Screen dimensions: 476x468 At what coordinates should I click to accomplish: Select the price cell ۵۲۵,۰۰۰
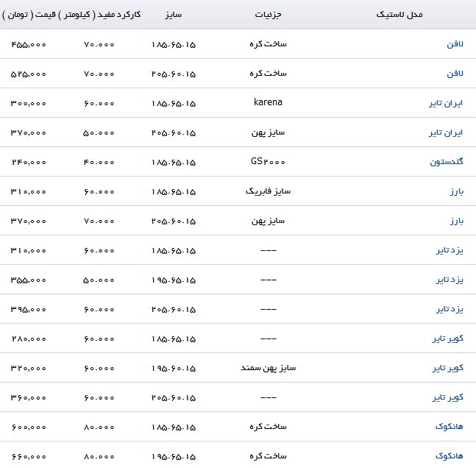(29, 74)
